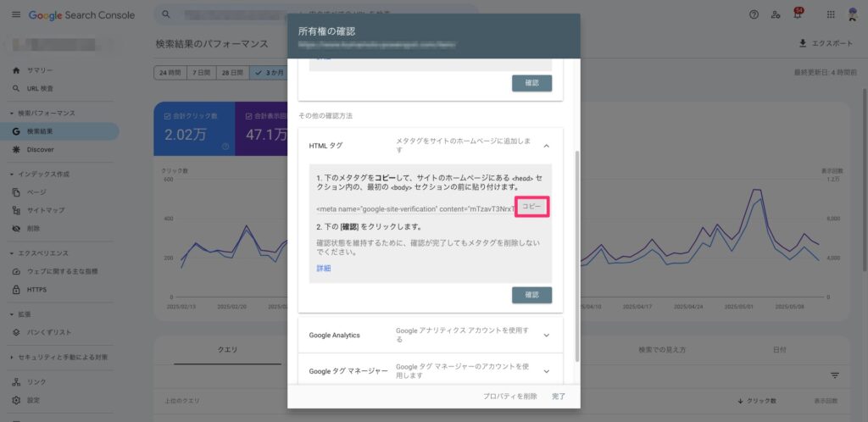This screenshot has width=868, height=422.
Task: Click the manage users icon in header
Action: [776, 14]
